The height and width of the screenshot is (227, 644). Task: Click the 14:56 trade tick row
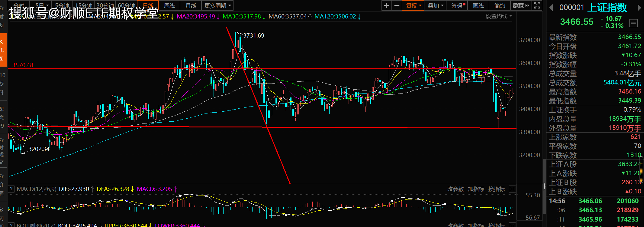tap(595, 201)
